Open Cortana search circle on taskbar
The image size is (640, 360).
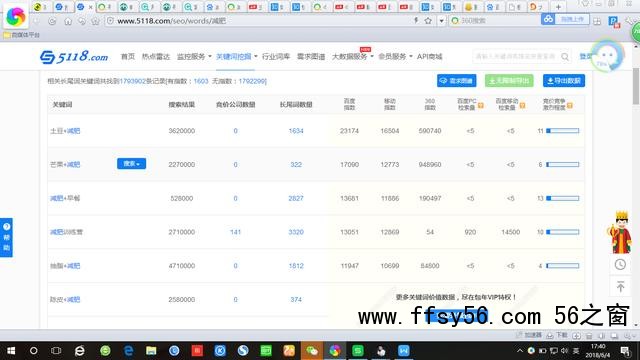(33, 351)
